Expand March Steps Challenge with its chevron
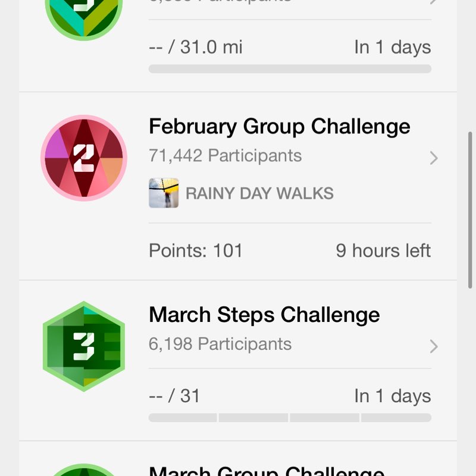 tap(434, 346)
